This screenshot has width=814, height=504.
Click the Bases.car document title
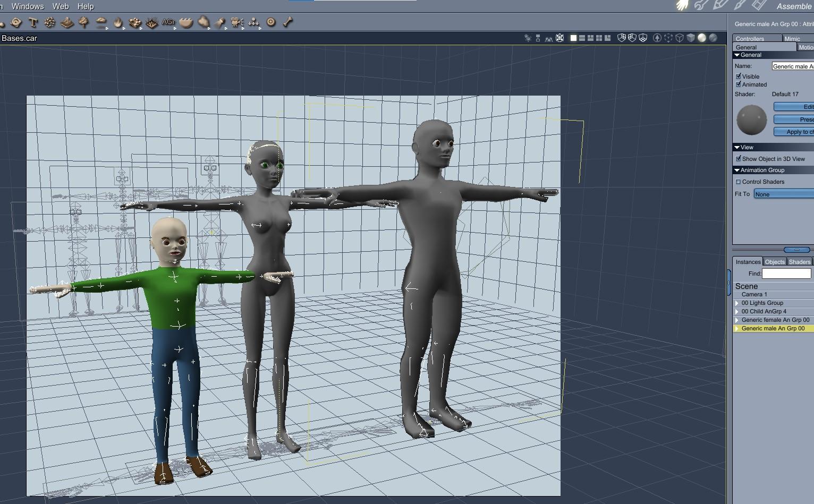(19, 38)
